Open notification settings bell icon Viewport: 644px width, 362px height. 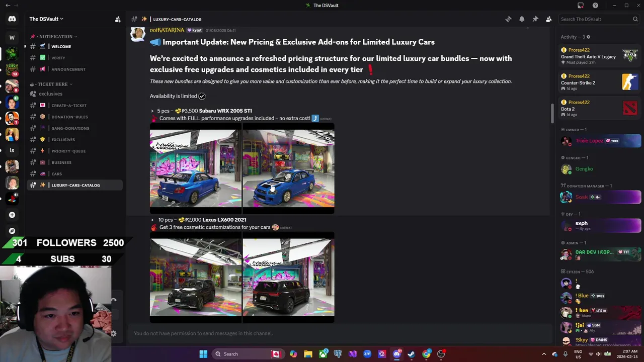522,19
